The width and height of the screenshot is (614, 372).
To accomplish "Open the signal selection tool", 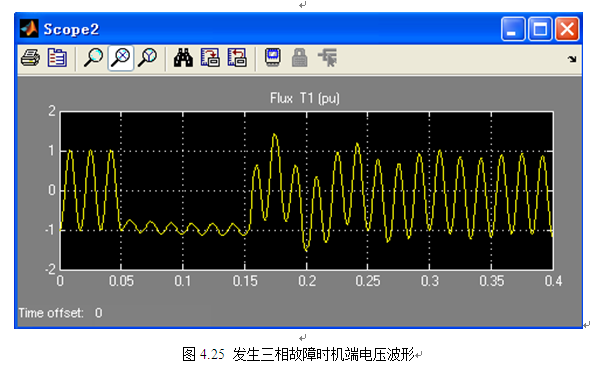I will [x=327, y=58].
